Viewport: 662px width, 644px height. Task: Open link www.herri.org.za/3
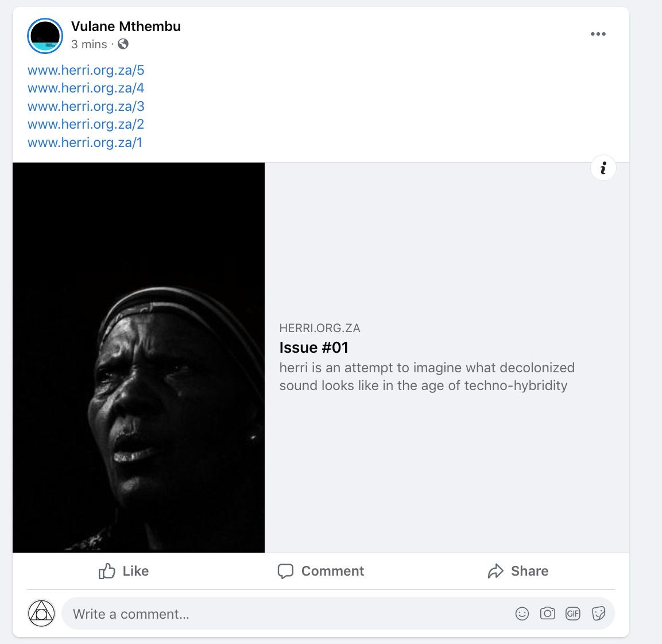click(x=86, y=106)
